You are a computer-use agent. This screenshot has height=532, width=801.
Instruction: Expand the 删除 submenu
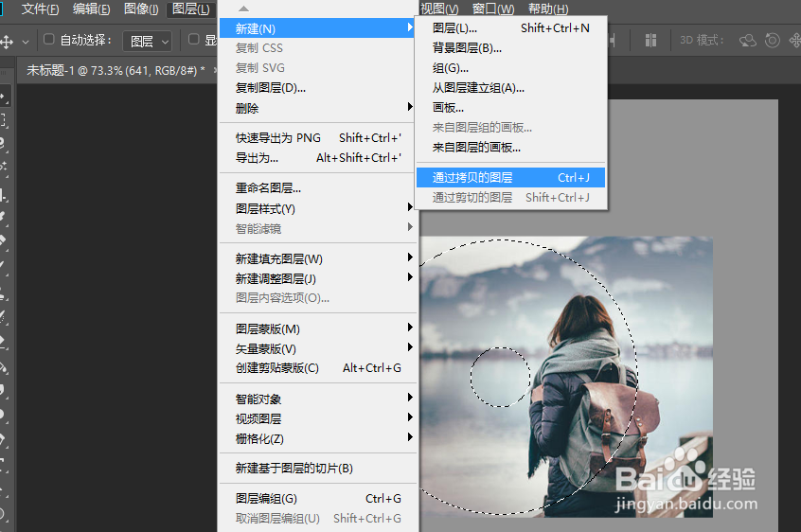(x=316, y=108)
